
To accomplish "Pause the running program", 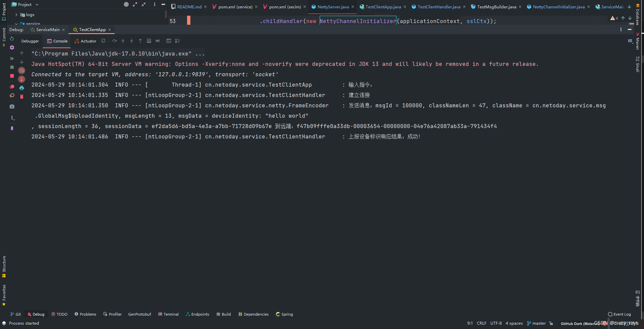I will (12, 67).
